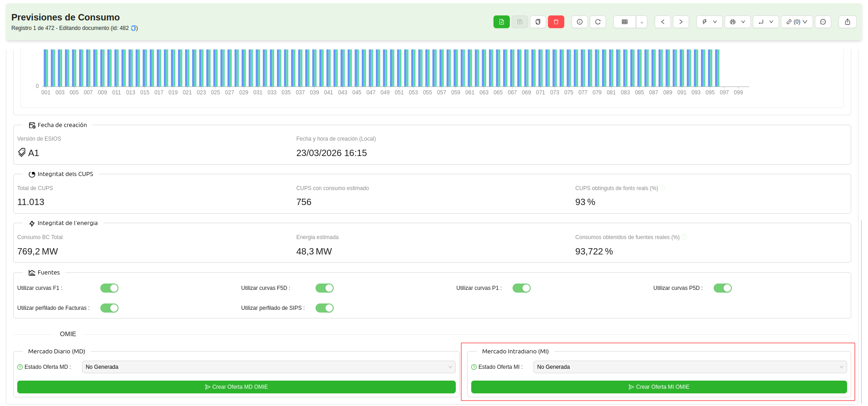Open the print options dropdown
Image resolution: width=868 pixels, height=406 pixels.
pos(737,22)
